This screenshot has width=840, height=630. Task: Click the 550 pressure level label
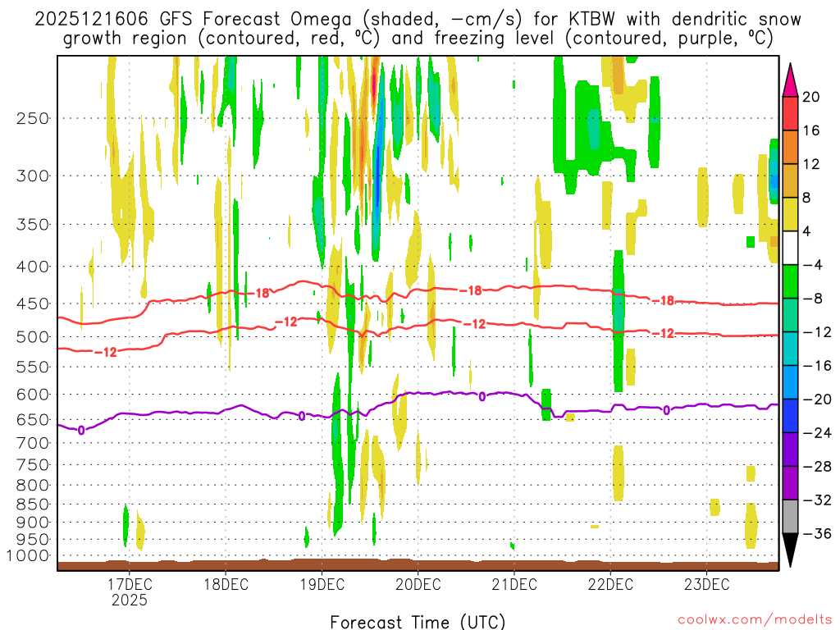pos(33,367)
